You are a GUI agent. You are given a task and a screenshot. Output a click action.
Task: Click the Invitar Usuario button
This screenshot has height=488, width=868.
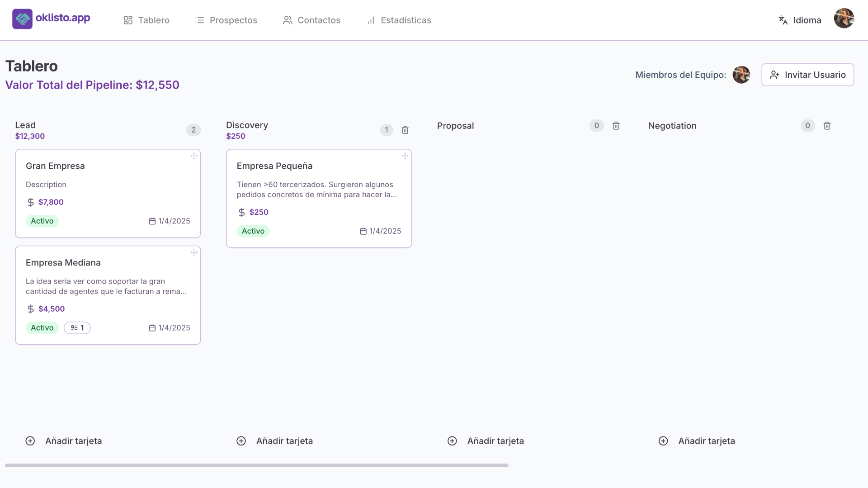click(807, 75)
